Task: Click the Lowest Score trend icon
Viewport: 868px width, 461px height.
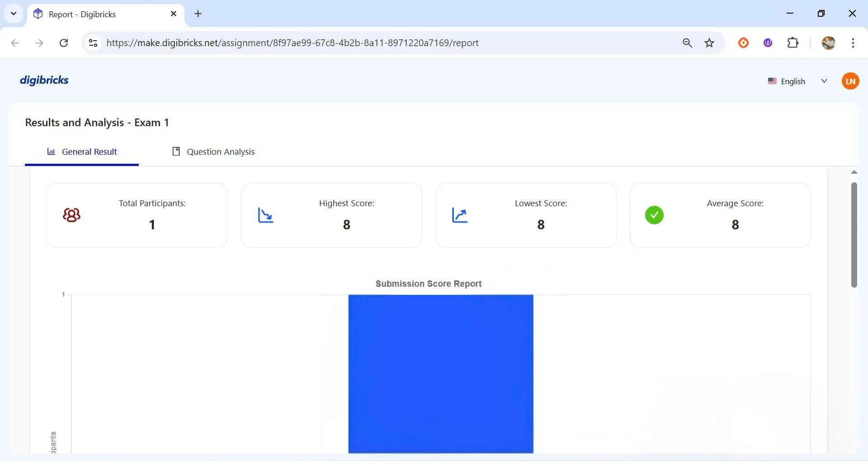Action: [x=460, y=215]
